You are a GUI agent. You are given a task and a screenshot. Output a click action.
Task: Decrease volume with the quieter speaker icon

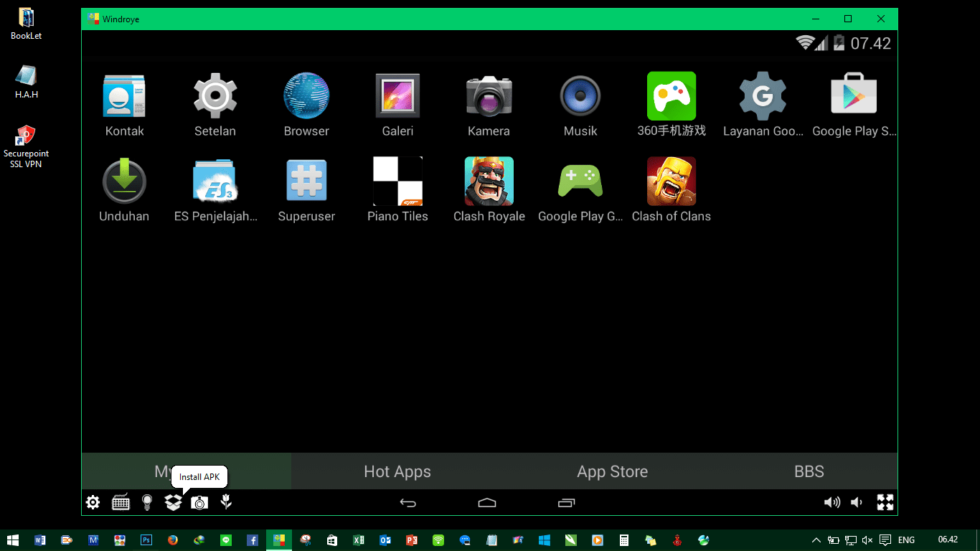point(856,502)
